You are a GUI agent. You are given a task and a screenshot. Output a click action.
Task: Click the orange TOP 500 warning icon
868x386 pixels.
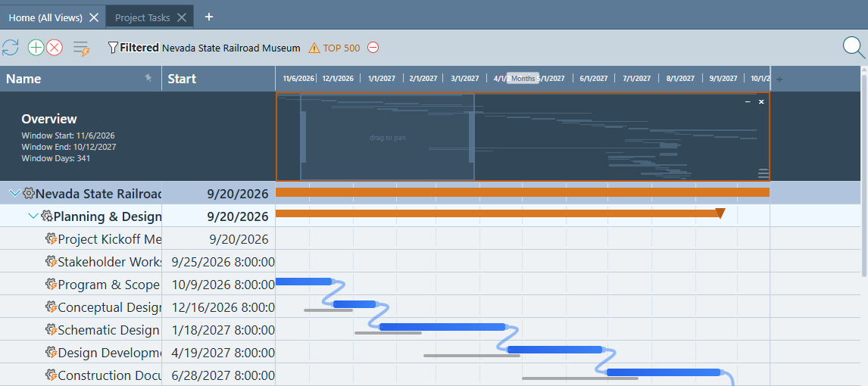[314, 48]
